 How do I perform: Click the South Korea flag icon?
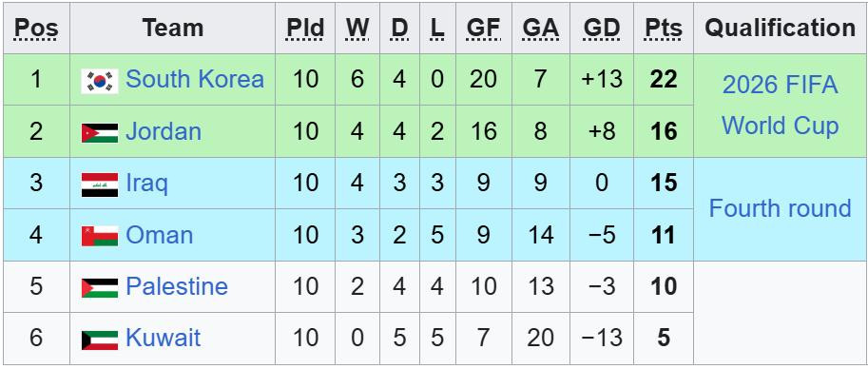(100, 81)
